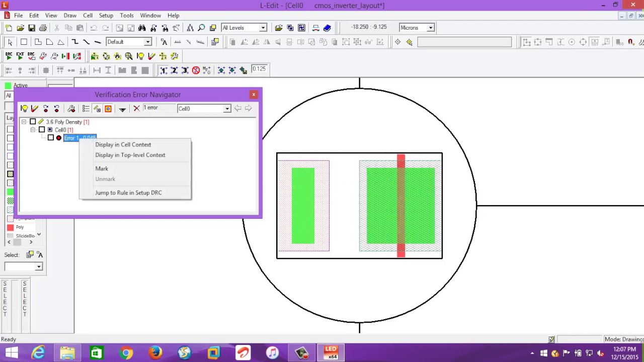Collapse the Cell0 [1] tree node

coord(33,130)
